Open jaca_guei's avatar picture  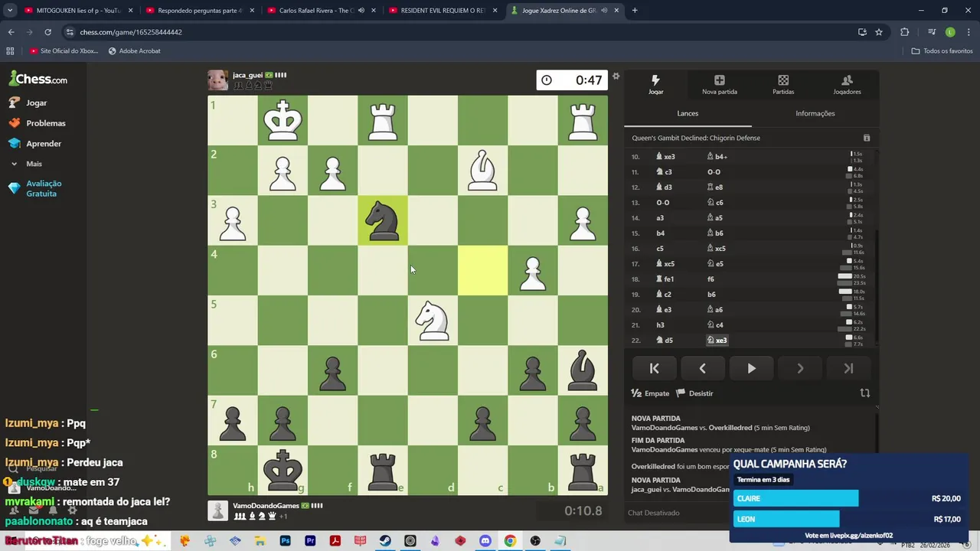pyautogui.click(x=217, y=80)
